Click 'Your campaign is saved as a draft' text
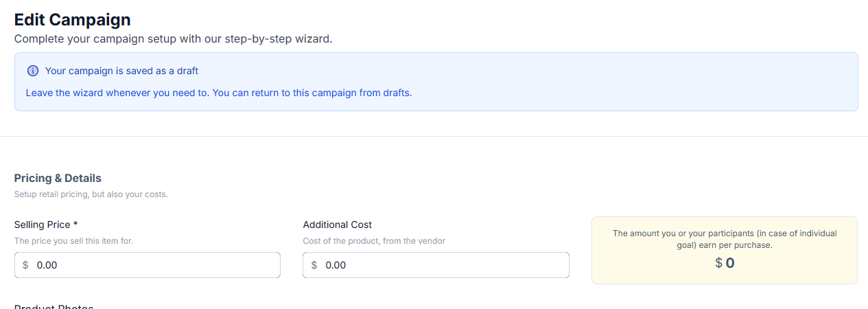The height and width of the screenshot is (309, 868). click(x=121, y=71)
